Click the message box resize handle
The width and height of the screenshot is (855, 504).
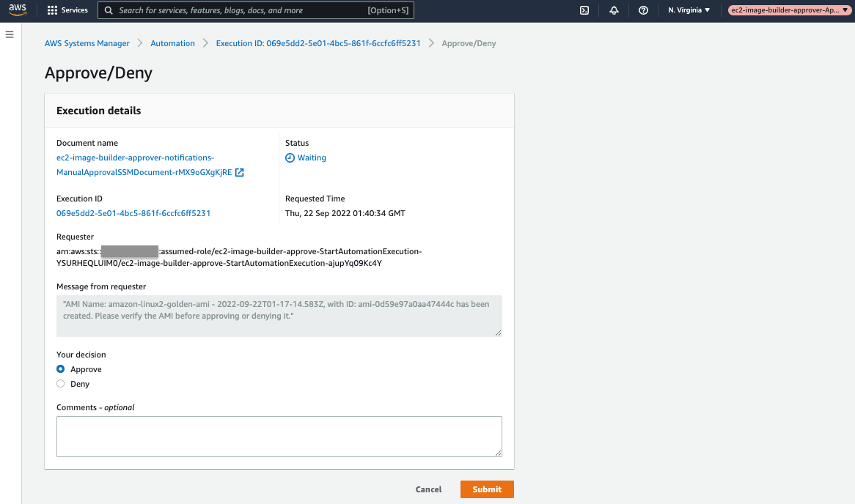[499, 333]
